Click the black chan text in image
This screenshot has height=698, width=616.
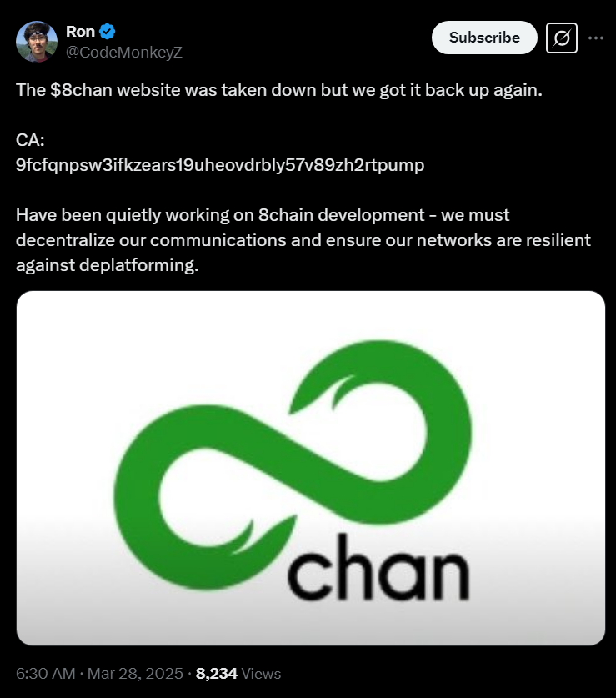[x=378, y=567]
